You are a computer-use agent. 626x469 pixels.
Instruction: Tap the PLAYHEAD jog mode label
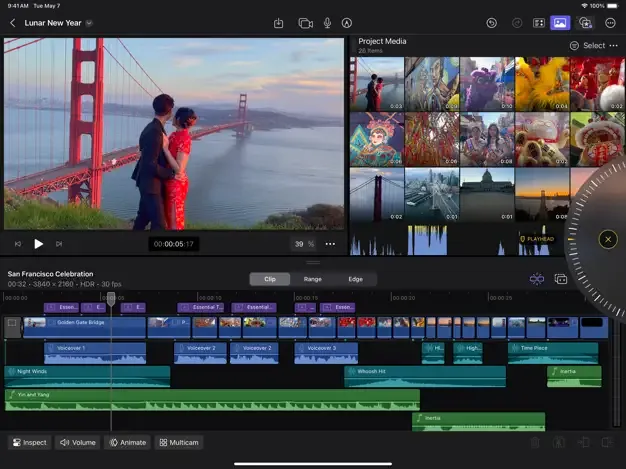[x=537, y=239]
